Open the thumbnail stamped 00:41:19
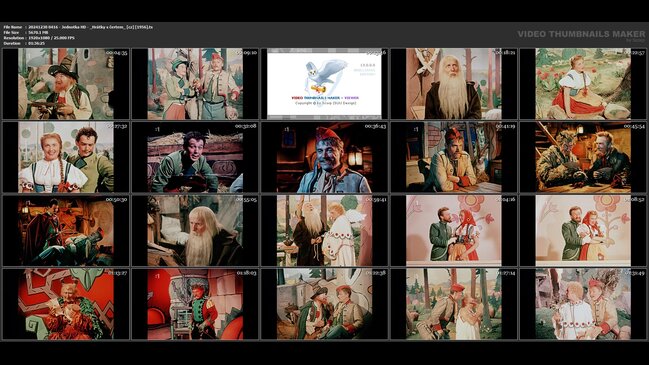Image resolution: width=649 pixels, height=365 pixels. (454, 157)
